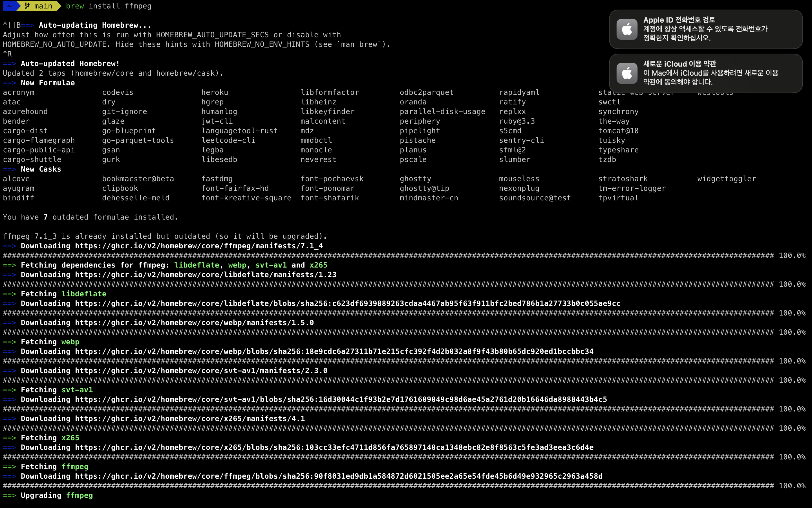The width and height of the screenshot is (812, 508).
Task: Click the 'ffmpeg 7.1_3 is already installed' line
Action: pyautogui.click(x=165, y=236)
